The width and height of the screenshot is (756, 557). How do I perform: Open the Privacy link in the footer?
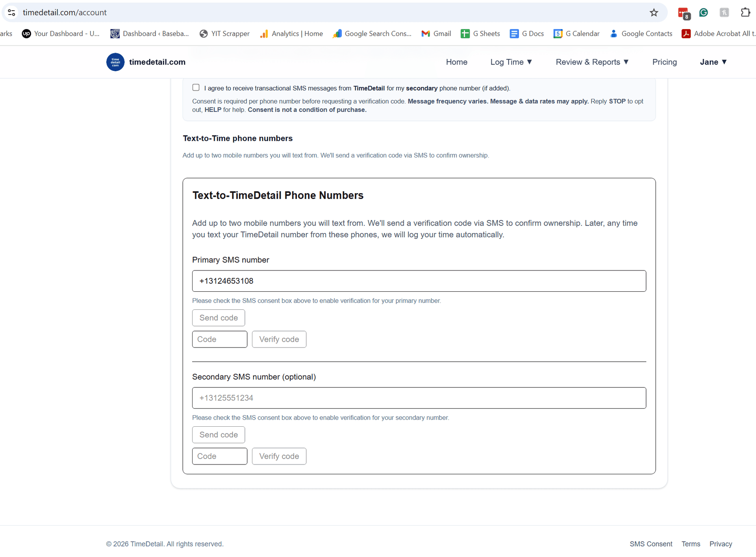click(x=721, y=544)
